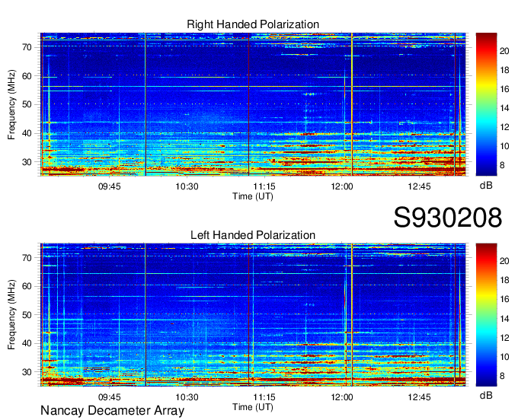Click 12 dB tick on Left Handed color bar
518x420 pixels.
click(504, 338)
